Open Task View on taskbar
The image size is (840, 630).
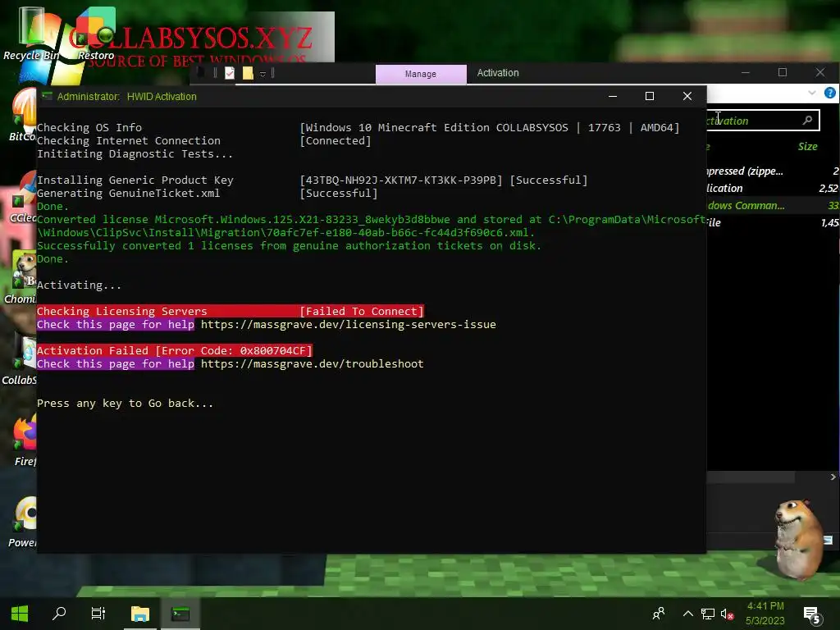tap(98, 614)
